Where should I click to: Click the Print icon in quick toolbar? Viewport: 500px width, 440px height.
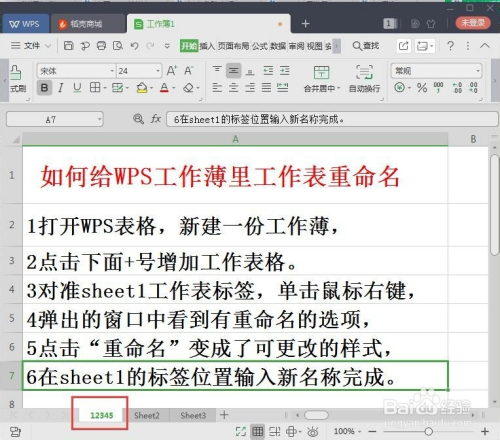coord(101,46)
